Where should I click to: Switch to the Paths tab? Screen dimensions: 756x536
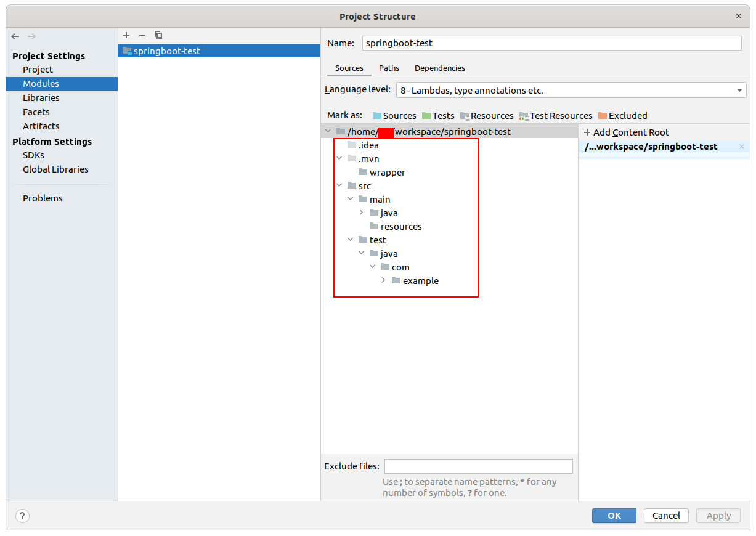(x=389, y=68)
